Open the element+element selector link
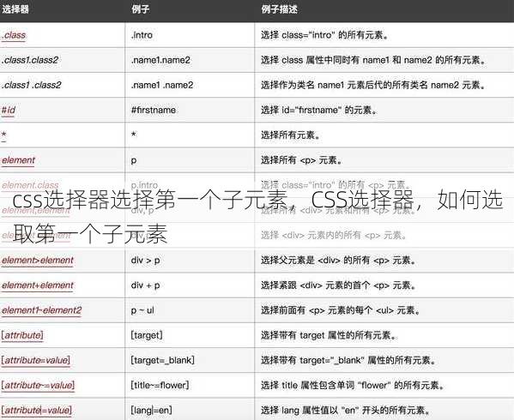Image resolution: width=514 pixels, height=420 pixels. [x=38, y=285]
